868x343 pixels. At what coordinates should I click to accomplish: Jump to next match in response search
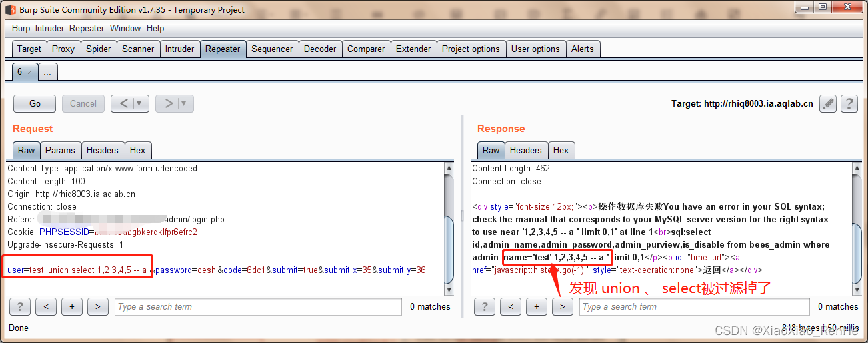tap(563, 306)
